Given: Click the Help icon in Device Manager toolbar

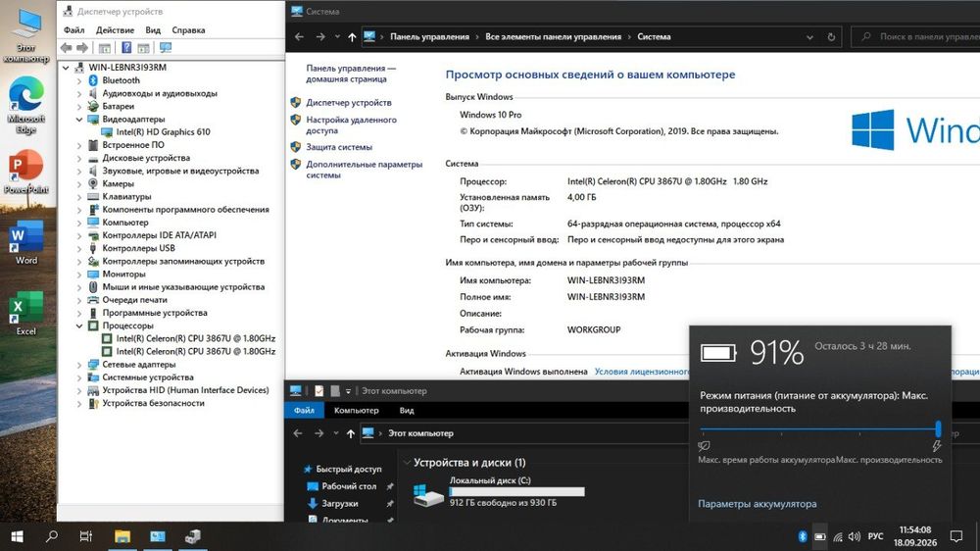Looking at the screenshot, I should [126, 47].
